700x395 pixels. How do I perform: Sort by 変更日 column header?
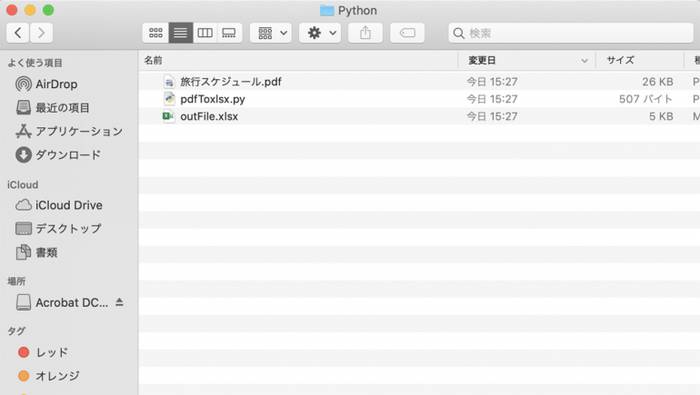point(481,60)
